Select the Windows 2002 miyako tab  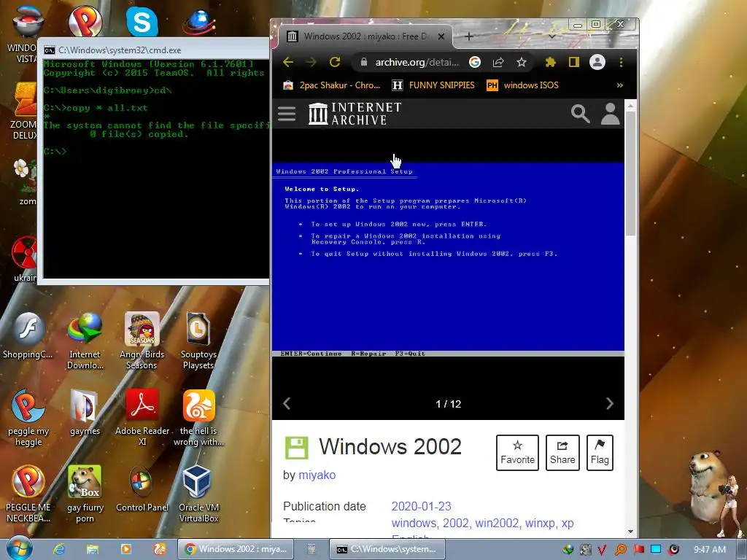point(365,36)
